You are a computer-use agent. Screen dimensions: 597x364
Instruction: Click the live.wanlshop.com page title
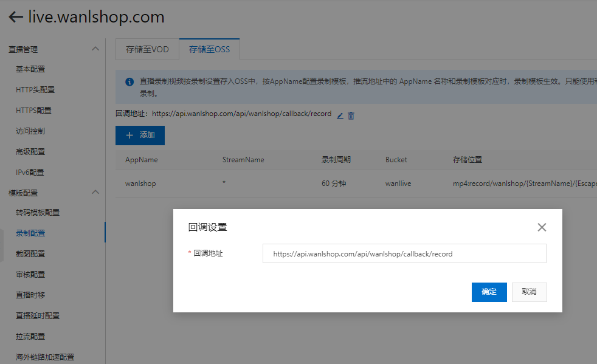(x=96, y=17)
